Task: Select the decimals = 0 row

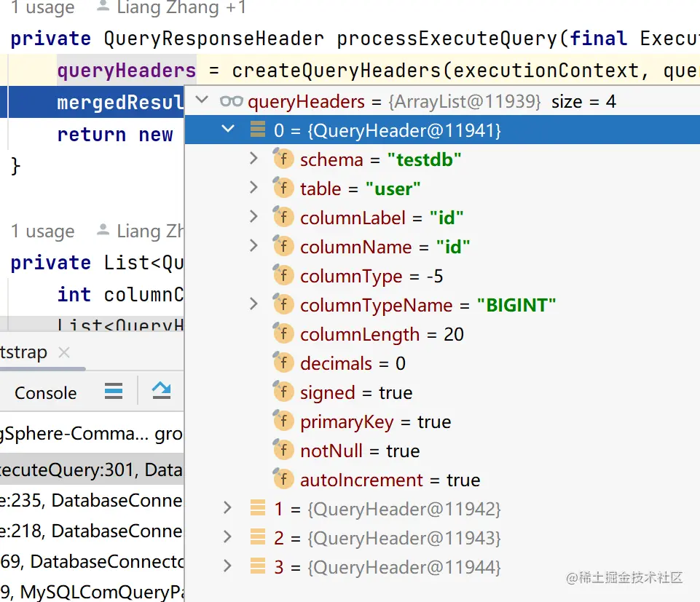Action: click(442, 363)
